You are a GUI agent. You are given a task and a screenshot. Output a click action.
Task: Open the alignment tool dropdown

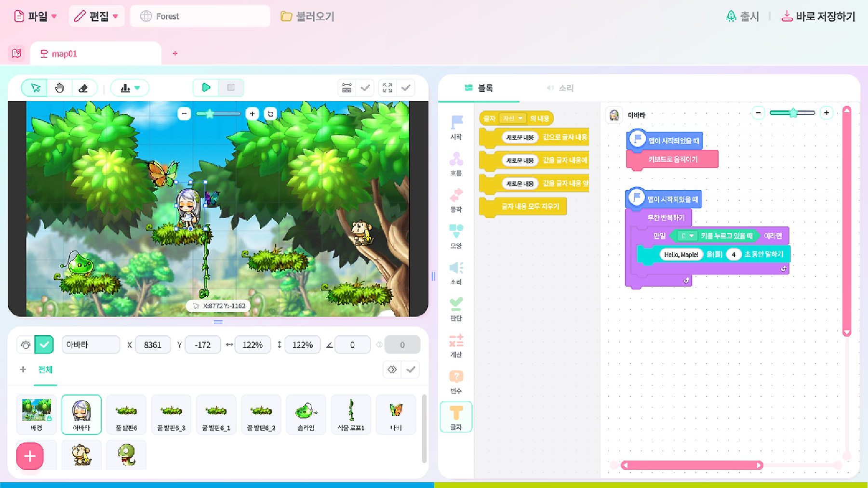(130, 88)
